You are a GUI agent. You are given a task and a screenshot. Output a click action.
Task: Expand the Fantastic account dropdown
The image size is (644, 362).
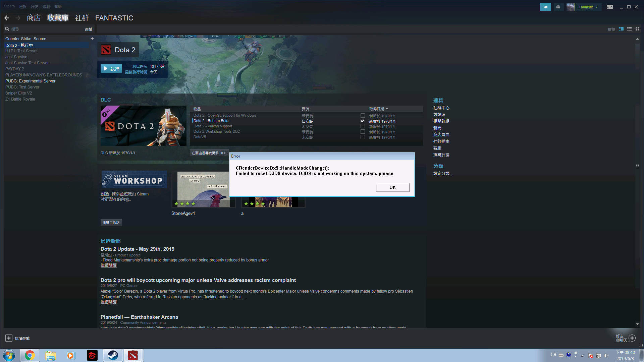(x=597, y=7)
